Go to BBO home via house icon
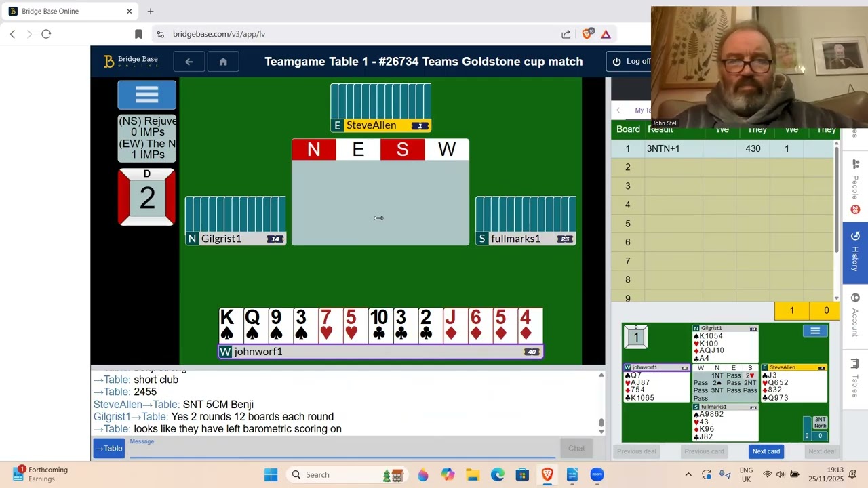The image size is (868, 488). point(223,62)
